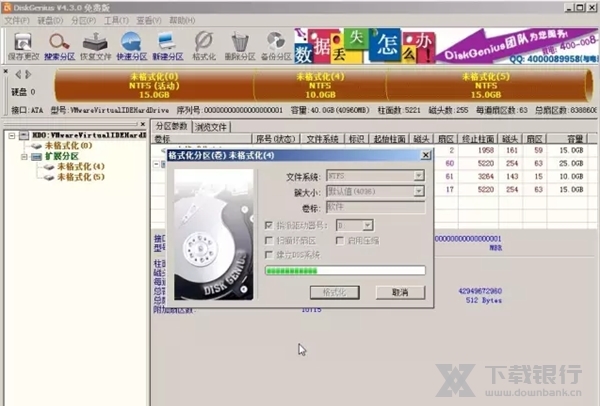The height and width of the screenshot is (406, 600).
Task: Click the 10.0GB capacity cell
Action: (571, 176)
